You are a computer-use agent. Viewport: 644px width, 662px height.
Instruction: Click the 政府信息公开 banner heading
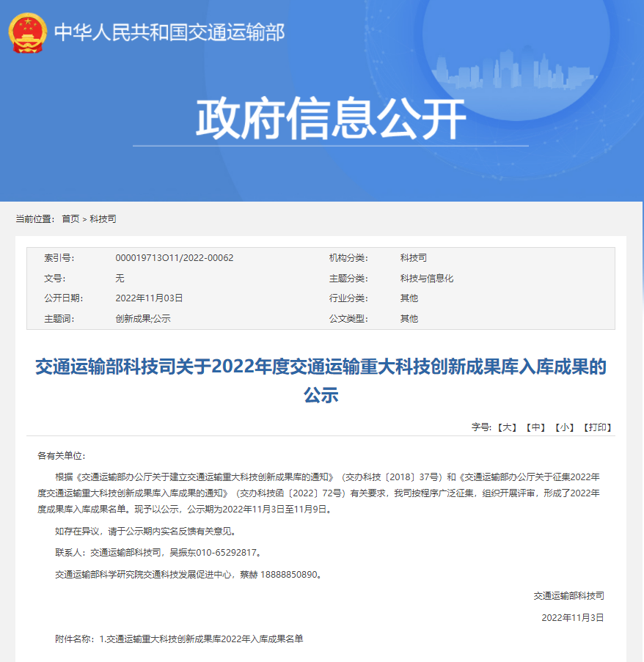point(331,117)
